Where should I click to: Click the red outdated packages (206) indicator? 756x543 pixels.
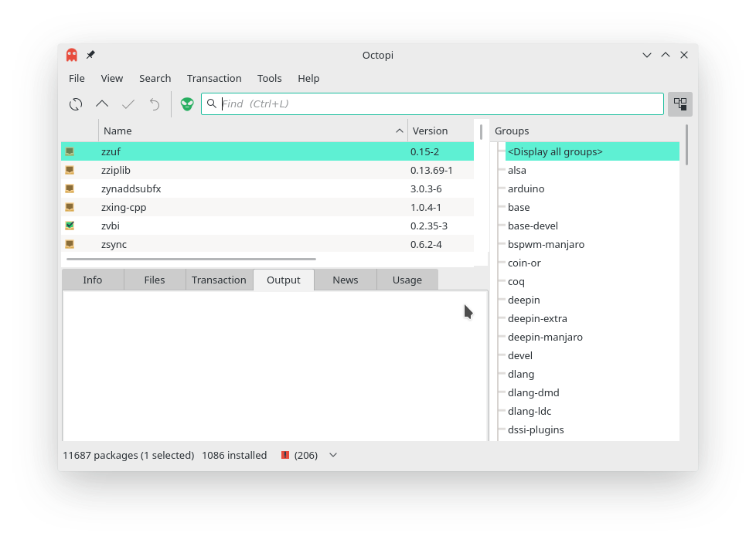(299, 455)
